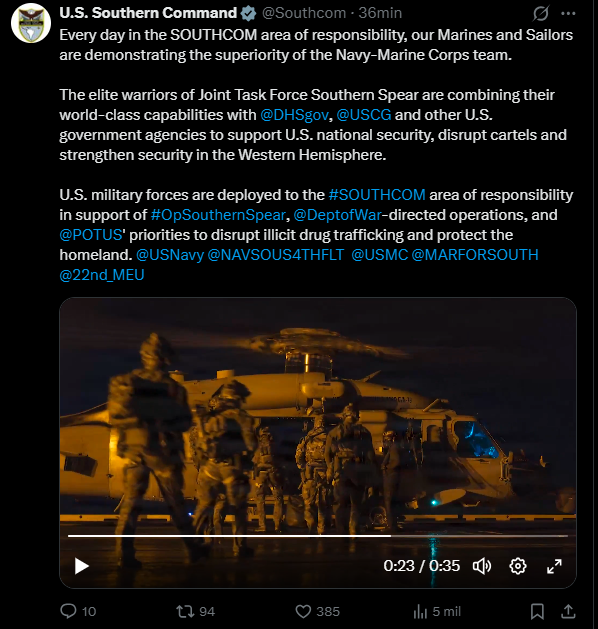Screen dimensions: 598x629
Task: Open Grok explain icon beside the timestamp
Action: [540, 14]
